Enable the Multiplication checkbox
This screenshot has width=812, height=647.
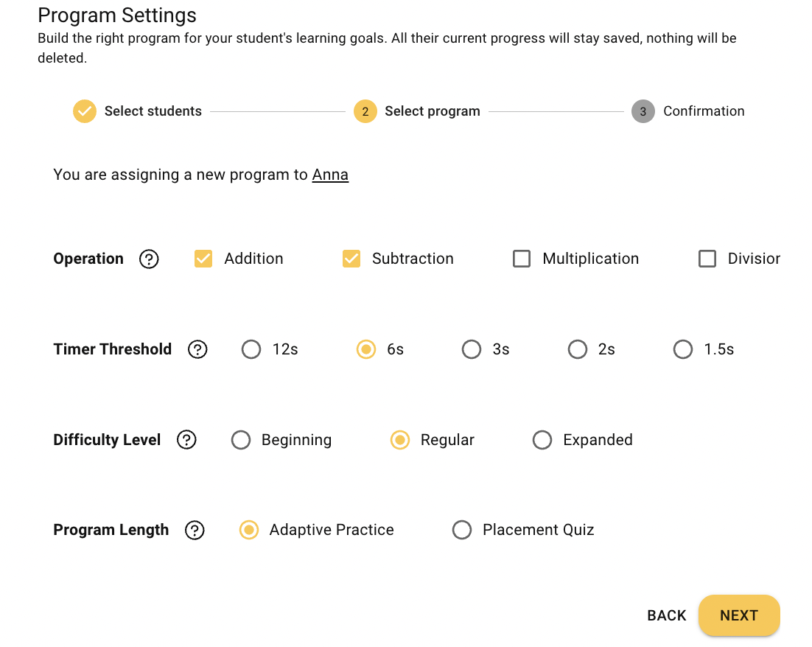[x=522, y=259]
